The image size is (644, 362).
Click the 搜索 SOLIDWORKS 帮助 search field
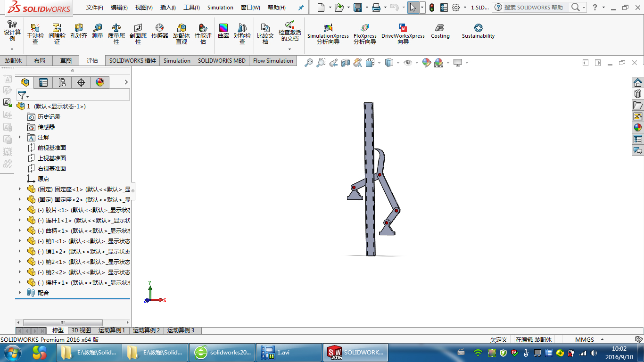pyautogui.click(x=533, y=8)
